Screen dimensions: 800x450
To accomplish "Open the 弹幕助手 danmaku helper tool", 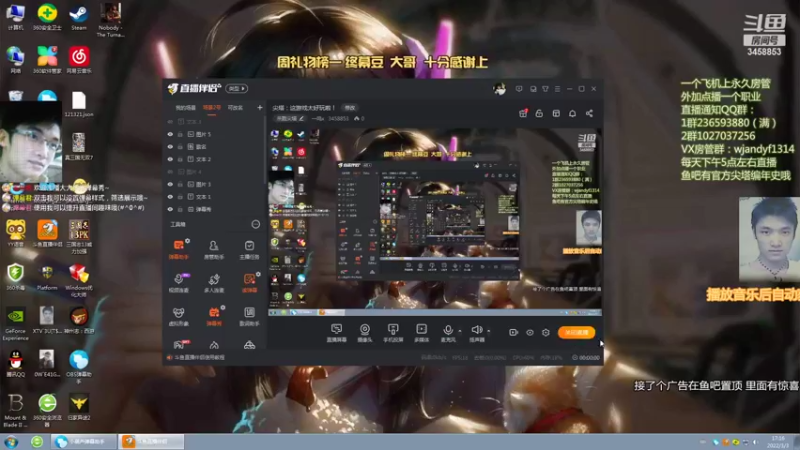I will [x=179, y=249].
